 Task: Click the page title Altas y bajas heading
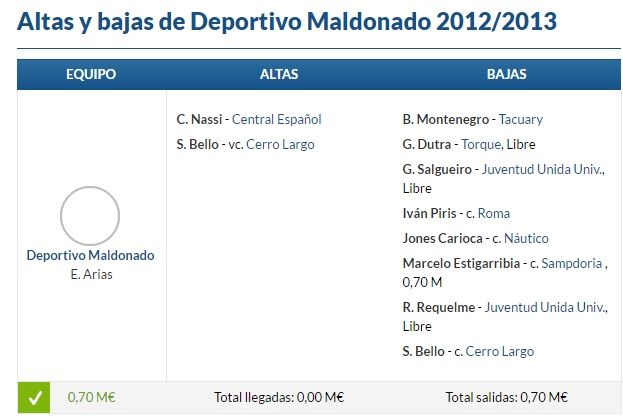tap(287, 21)
